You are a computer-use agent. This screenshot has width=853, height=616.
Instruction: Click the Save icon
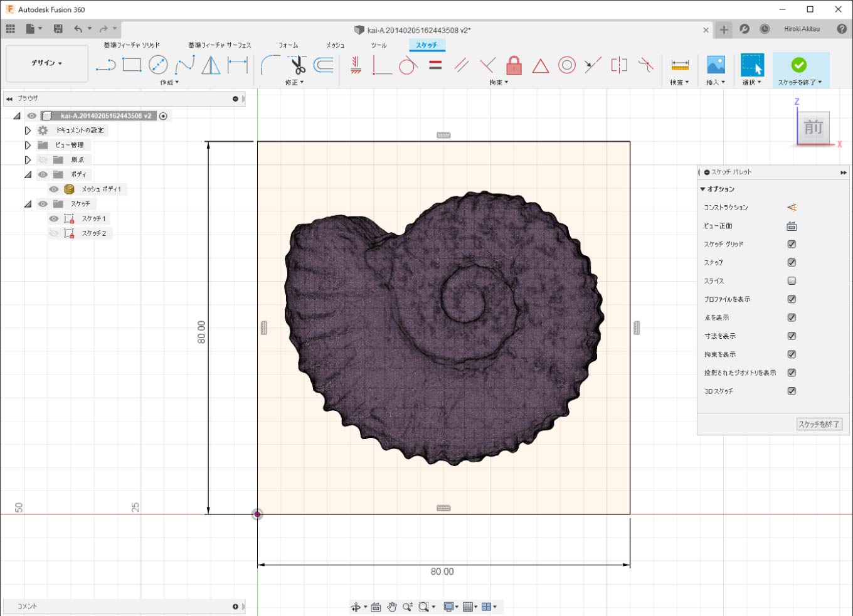58,29
